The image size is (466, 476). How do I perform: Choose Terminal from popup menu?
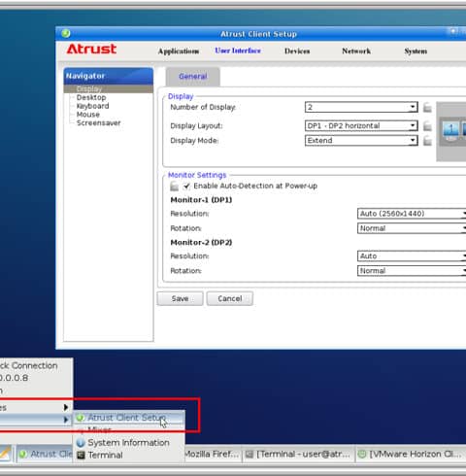tap(129, 455)
